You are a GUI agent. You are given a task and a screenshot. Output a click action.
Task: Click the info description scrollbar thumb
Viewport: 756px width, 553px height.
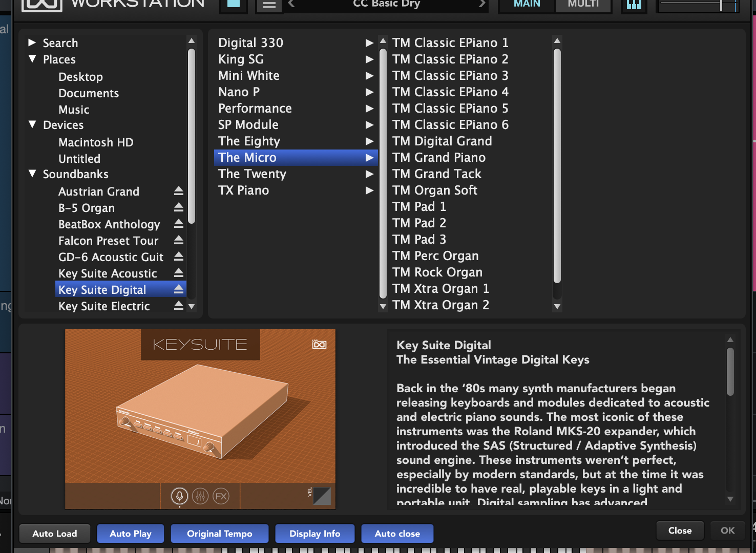(x=730, y=372)
